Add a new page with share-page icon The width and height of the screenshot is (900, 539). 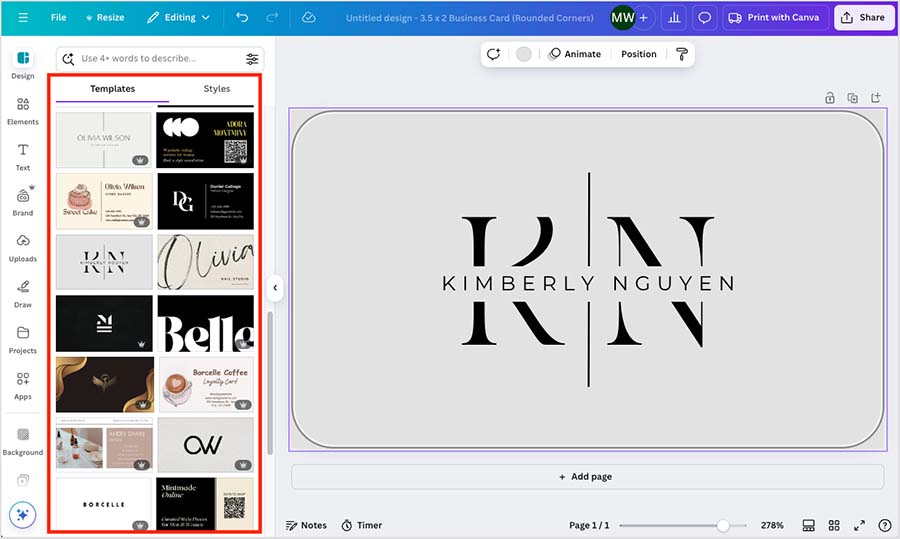[875, 98]
